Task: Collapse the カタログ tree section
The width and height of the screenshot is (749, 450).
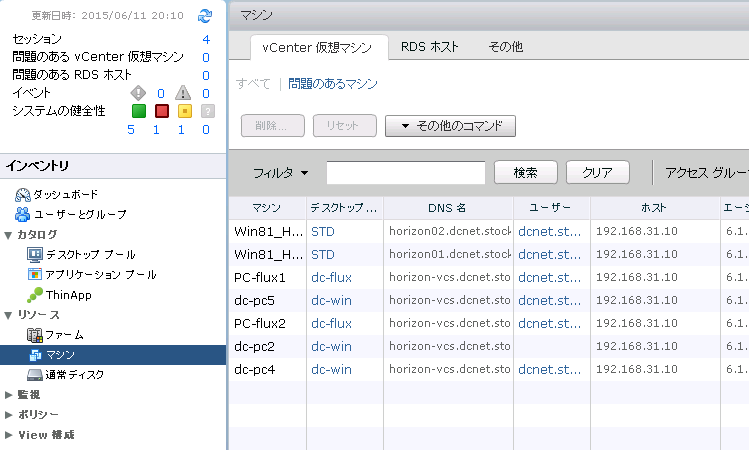Action: [9, 234]
